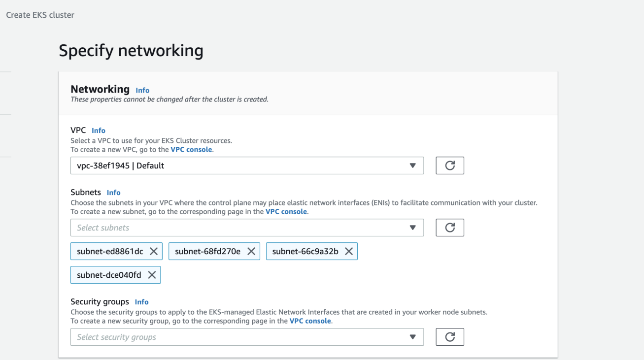Screen dimensions: 644x360
Task: Click the Create EKS cluster breadcrumb
Action: (40, 15)
